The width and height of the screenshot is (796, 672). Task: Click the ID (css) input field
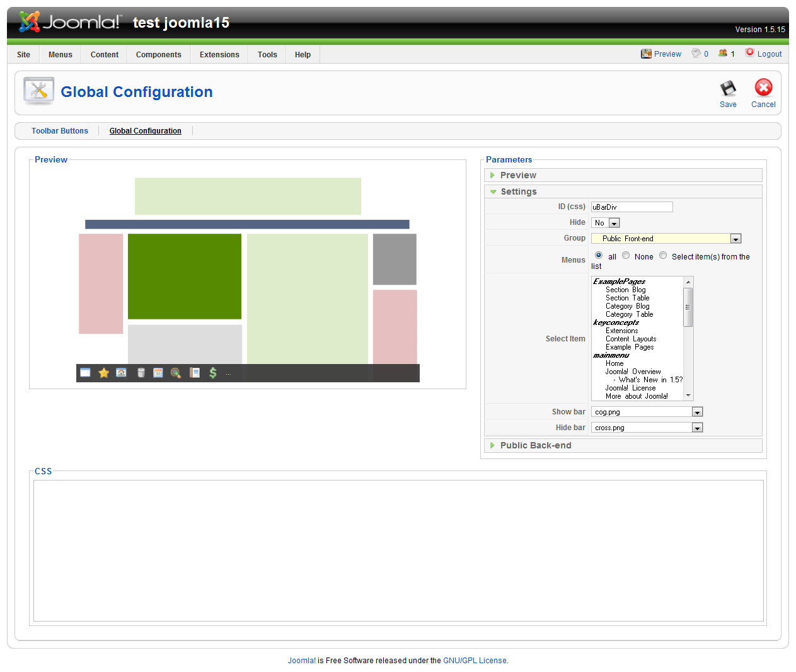pos(632,207)
